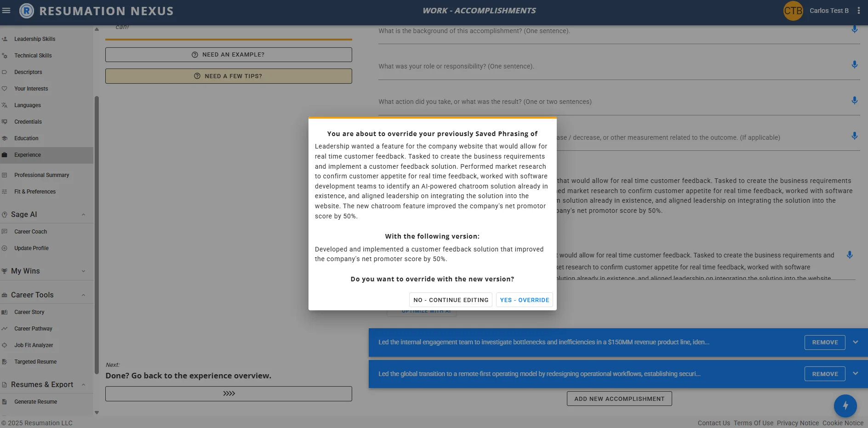Click the Descriptors tag icon

click(x=5, y=72)
